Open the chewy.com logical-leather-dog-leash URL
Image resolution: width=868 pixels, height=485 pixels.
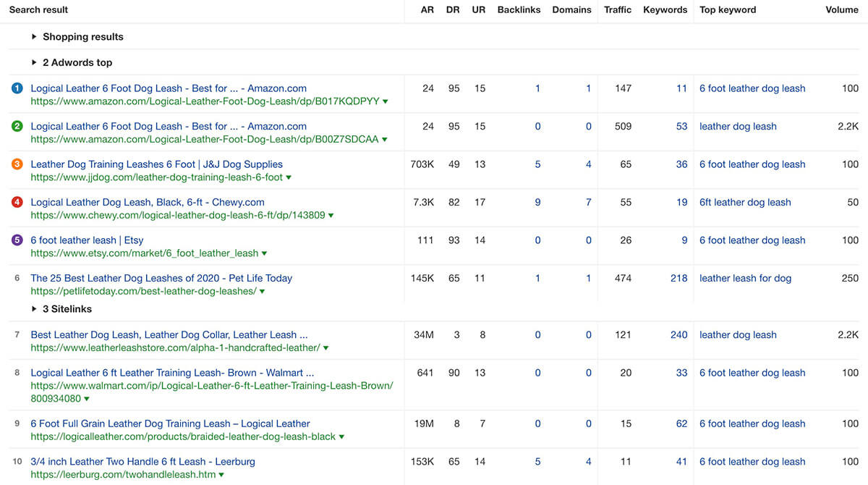177,215
